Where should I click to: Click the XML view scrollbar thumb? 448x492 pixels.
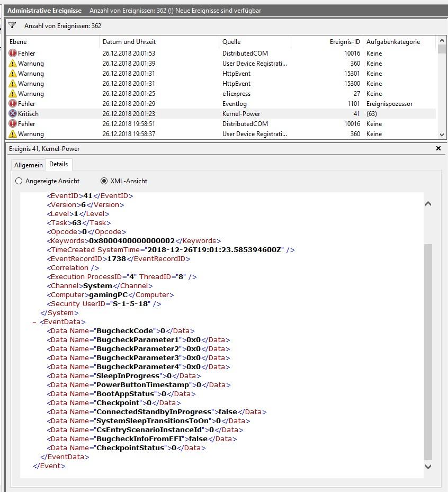click(428, 352)
